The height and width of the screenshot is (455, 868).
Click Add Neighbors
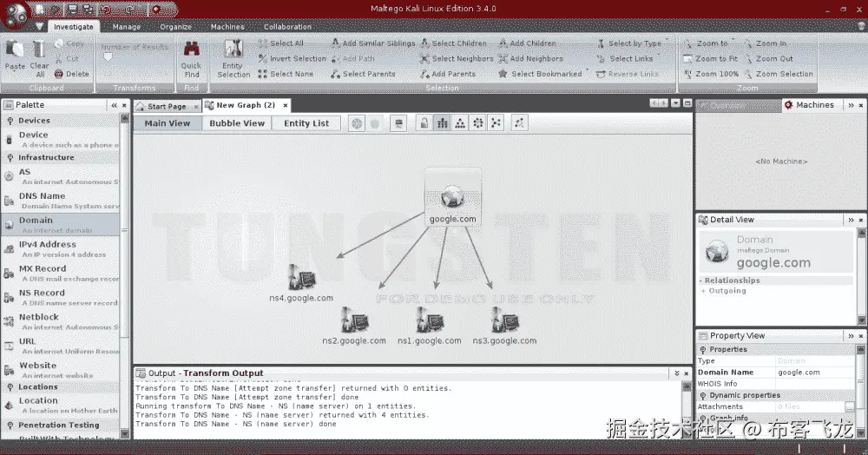tap(530, 58)
